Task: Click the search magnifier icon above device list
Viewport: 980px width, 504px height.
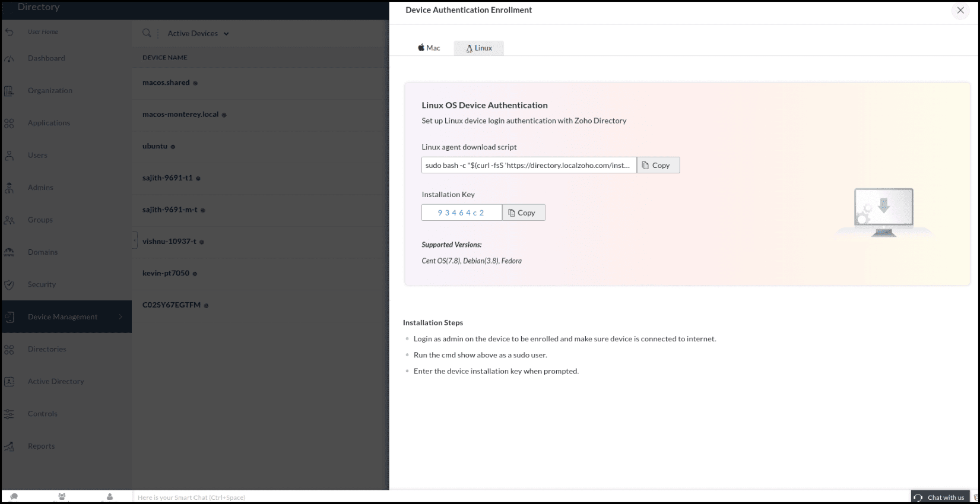Action: (147, 33)
